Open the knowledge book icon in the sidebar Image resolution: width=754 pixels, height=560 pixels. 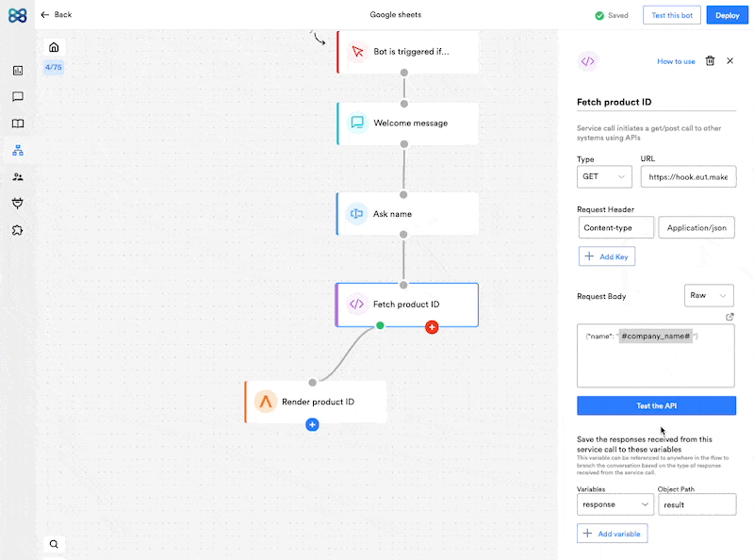(x=18, y=124)
